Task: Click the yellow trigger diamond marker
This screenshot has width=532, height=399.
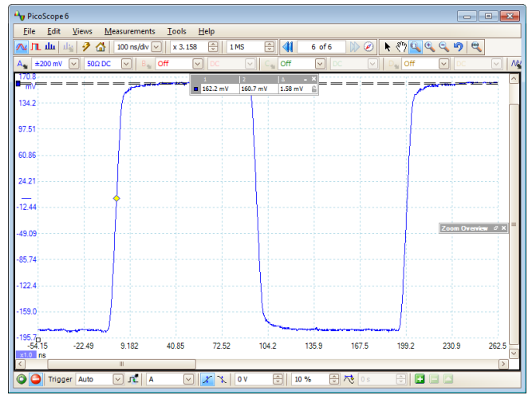Action: (116, 199)
